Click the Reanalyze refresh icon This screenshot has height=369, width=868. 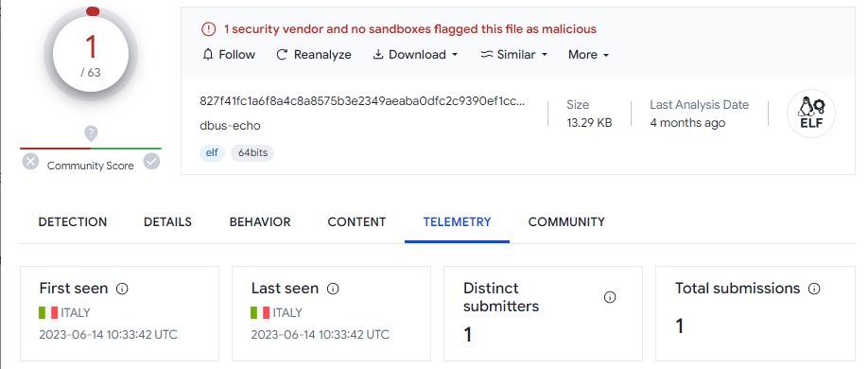pyautogui.click(x=282, y=54)
